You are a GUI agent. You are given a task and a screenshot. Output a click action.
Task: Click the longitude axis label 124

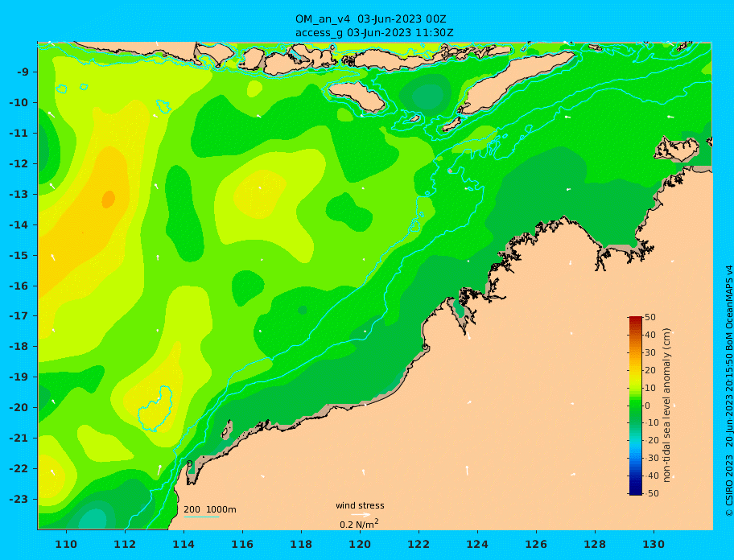pos(477,544)
